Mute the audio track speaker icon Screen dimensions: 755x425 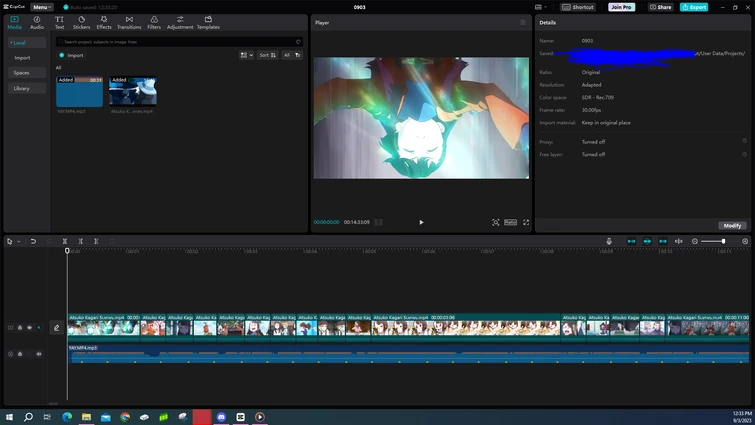point(39,353)
